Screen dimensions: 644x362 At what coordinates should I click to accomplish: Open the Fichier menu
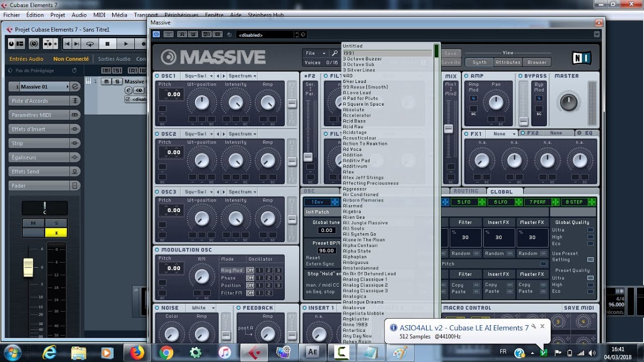pos(12,15)
